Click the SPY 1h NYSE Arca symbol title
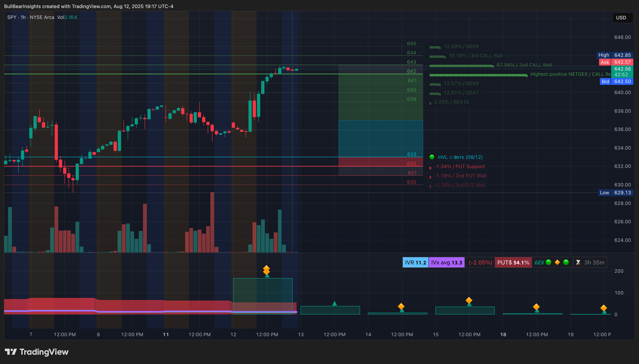The width and height of the screenshot is (639, 364). point(30,17)
